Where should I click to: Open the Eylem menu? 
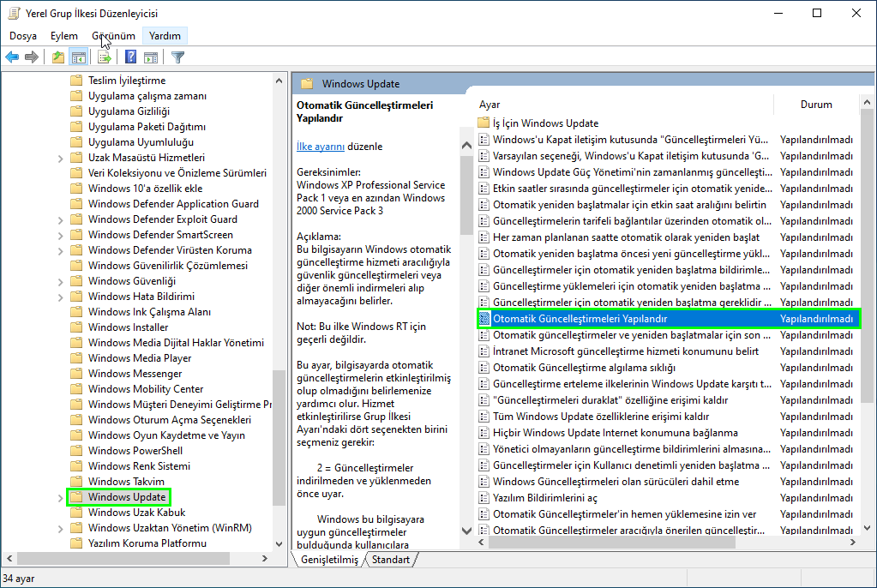coord(63,36)
